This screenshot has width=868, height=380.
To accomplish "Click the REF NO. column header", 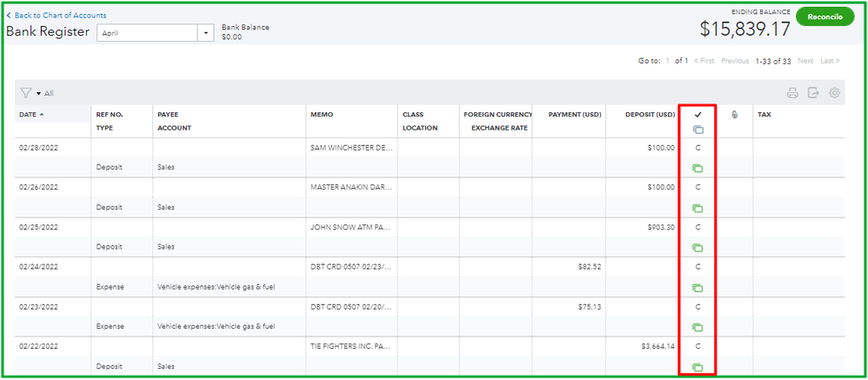I will pos(110,115).
